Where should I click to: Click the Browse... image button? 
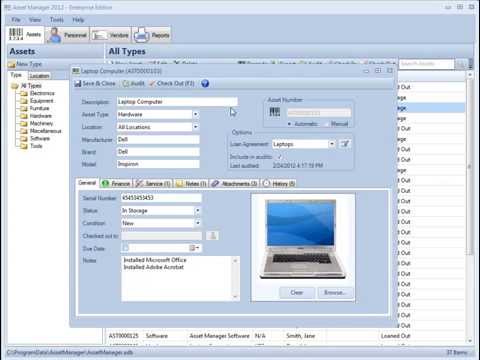pos(335,293)
